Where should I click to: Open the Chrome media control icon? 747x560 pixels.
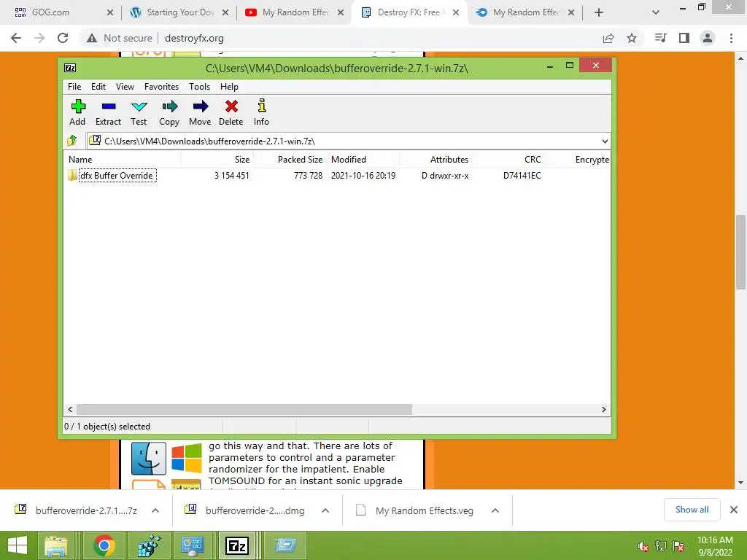[x=660, y=38]
